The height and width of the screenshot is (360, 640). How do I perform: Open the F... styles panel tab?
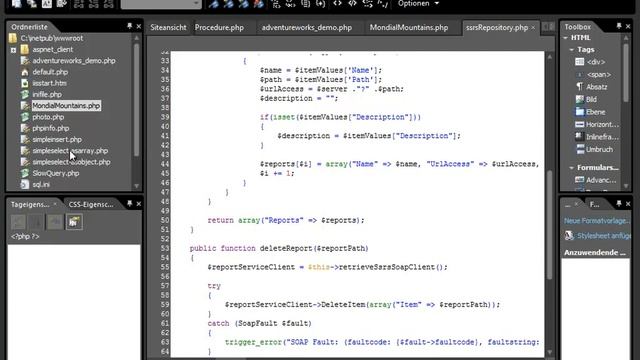click(x=594, y=204)
